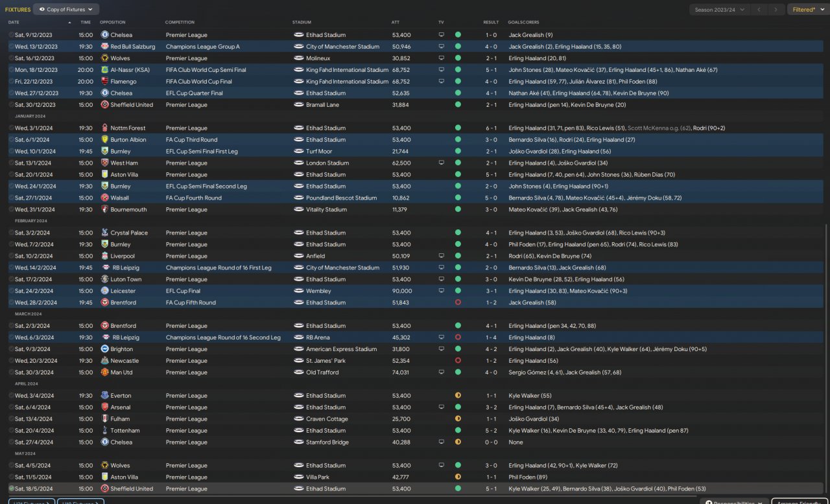The height and width of the screenshot is (504, 830).
Task: Click the draw indicator in the Everton row
Action: click(x=458, y=396)
